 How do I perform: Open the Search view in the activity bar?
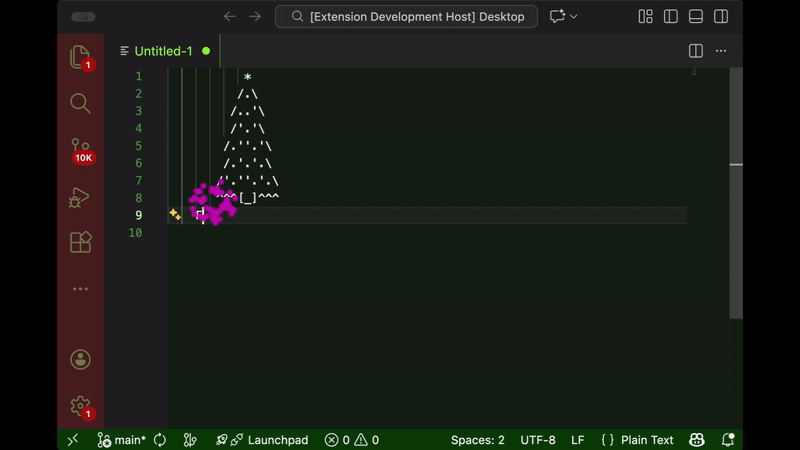(x=80, y=103)
